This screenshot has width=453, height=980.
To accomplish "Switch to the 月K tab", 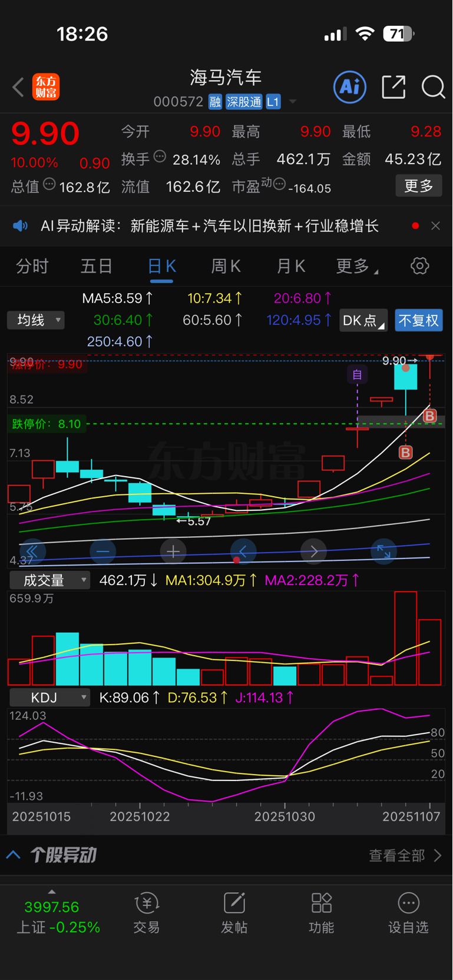I will (x=290, y=267).
